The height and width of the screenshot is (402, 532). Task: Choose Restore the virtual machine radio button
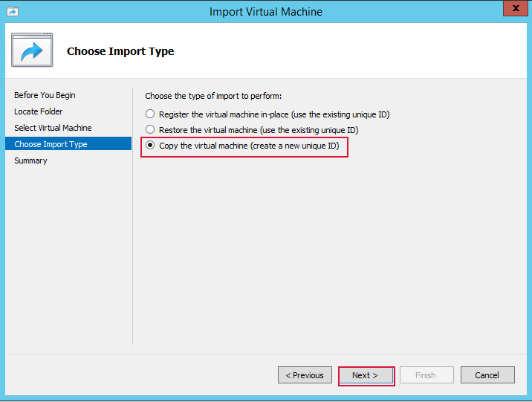(x=150, y=130)
